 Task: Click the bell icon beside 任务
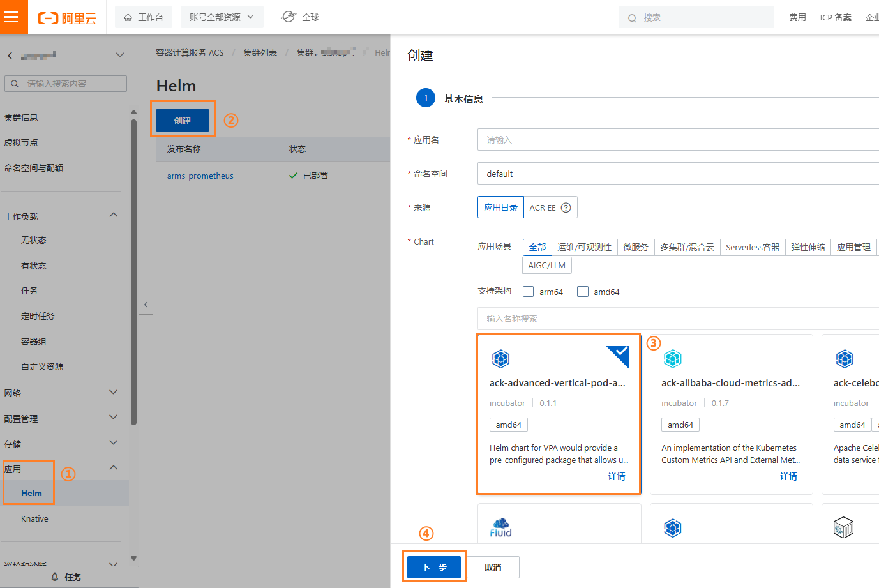coord(55,577)
